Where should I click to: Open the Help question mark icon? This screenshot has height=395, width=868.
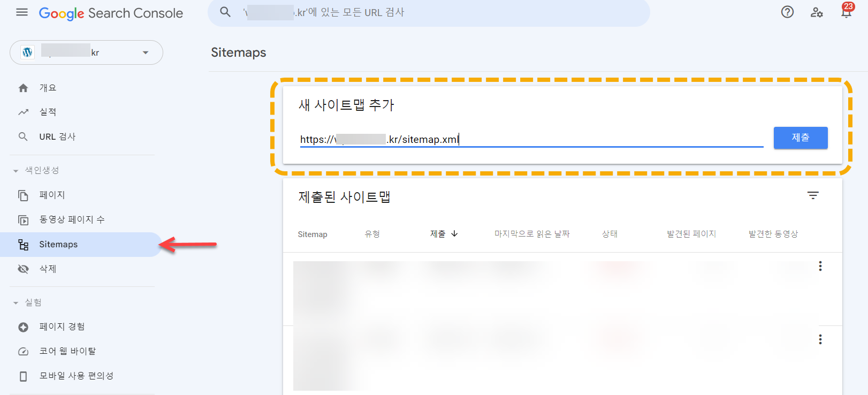(x=787, y=12)
